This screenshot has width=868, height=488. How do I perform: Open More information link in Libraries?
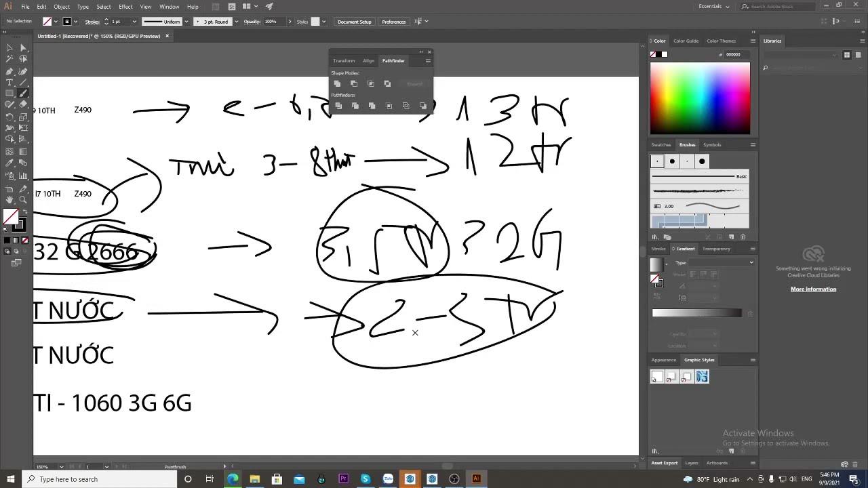(813, 289)
